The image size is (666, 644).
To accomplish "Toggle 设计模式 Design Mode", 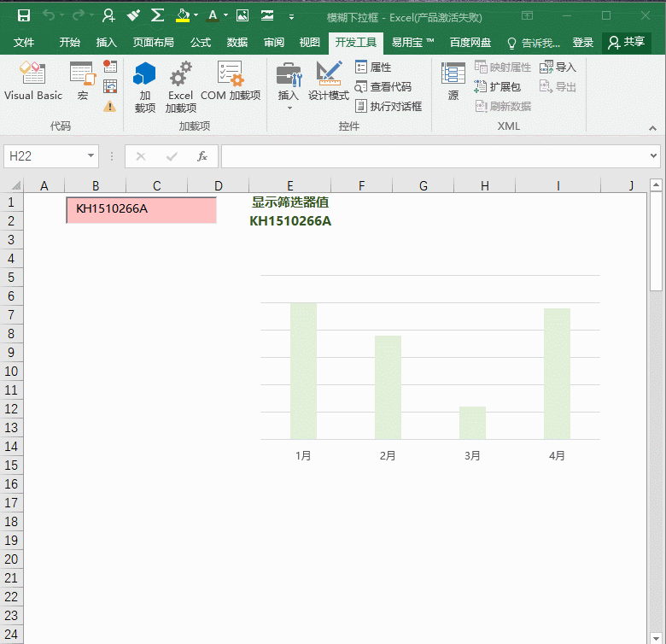I will [x=329, y=81].
